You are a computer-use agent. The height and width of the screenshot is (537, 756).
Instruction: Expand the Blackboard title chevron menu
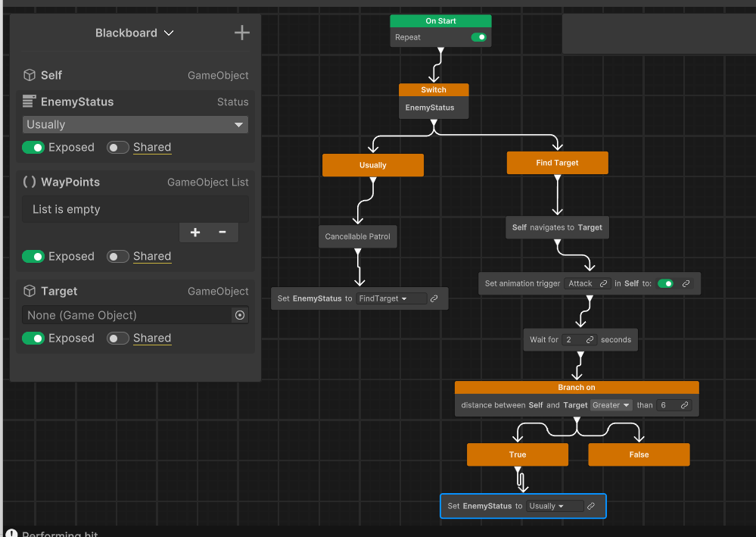(169, 33)
